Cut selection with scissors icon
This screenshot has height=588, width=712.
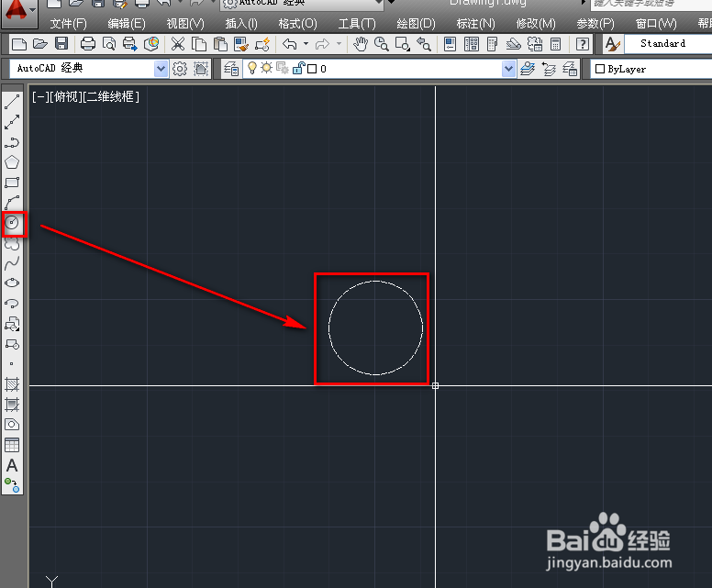pyautogui.click(x=178, y=44)
